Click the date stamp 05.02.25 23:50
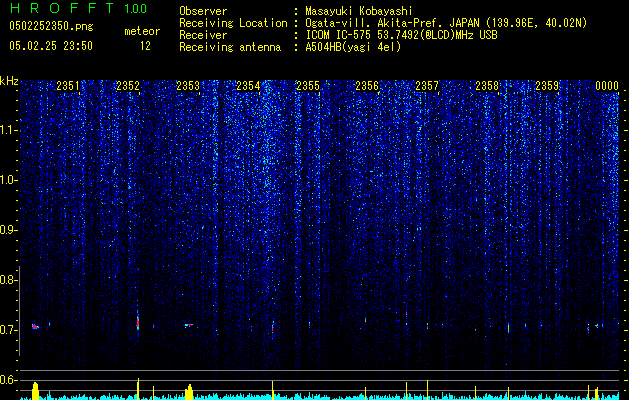 [x=51, y=46]
